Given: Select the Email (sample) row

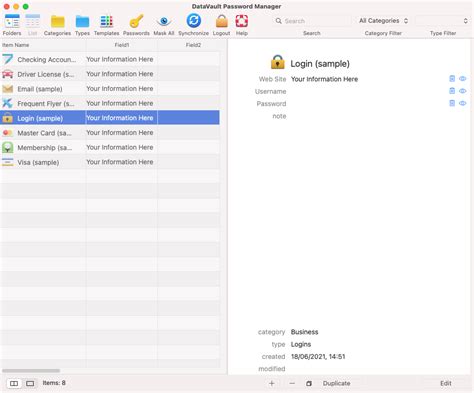Looking at the screenshot, I should pyautogui.click(x=110, y=89).
